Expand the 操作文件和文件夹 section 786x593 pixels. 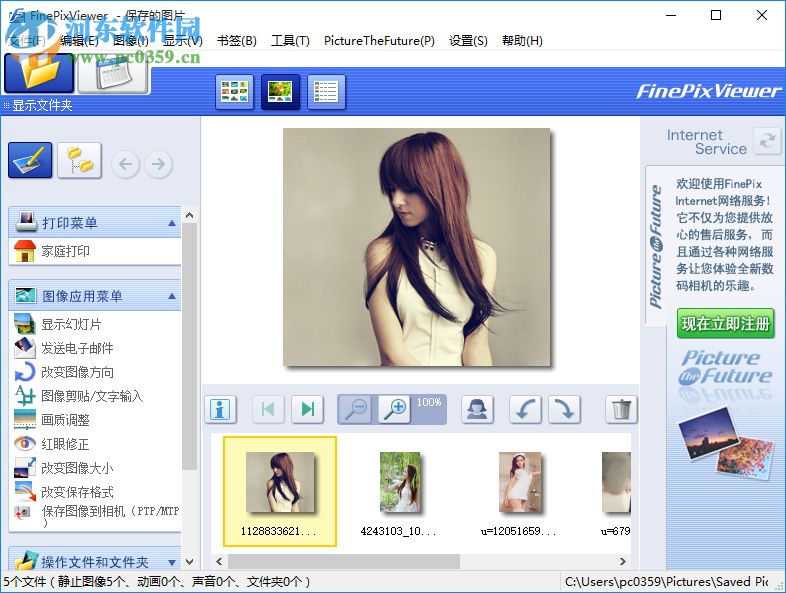tap(172, 562)
